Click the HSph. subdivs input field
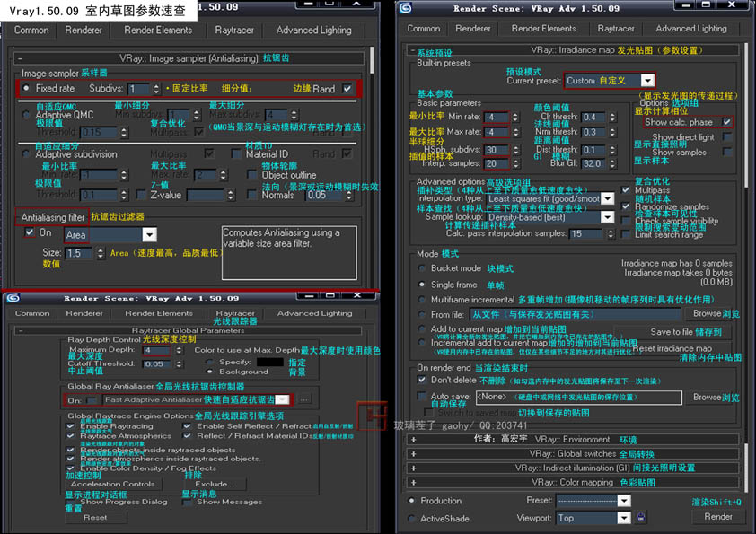 click(497, 150)
